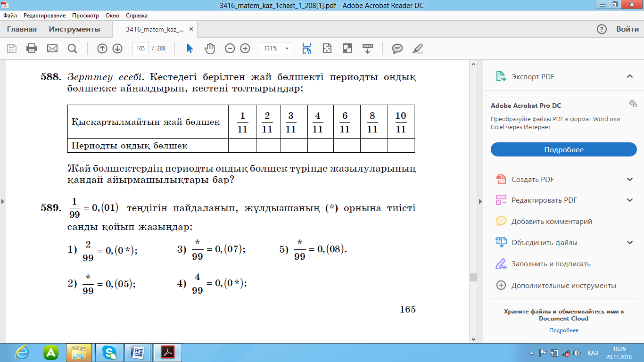Image resolution: width=644 pixels, height=362 pixels.
Task: Click the blue Подробнее button
Action: point(563,150)
